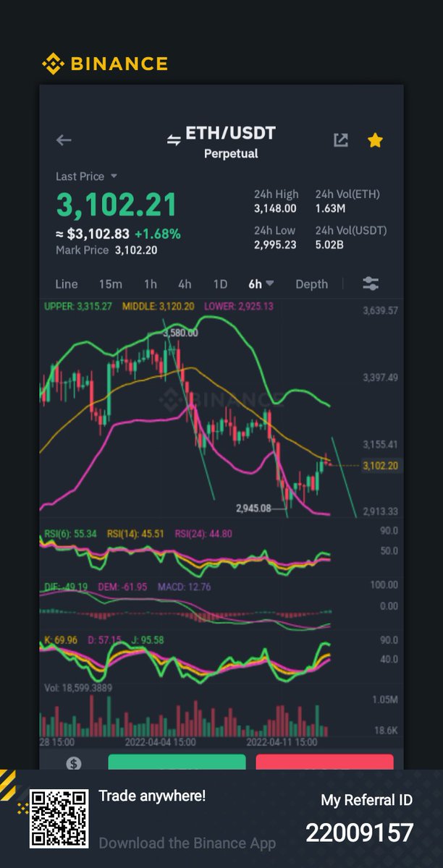Switch to the 15m interval
The image size is (443, 868).
(x=111, y=284)
